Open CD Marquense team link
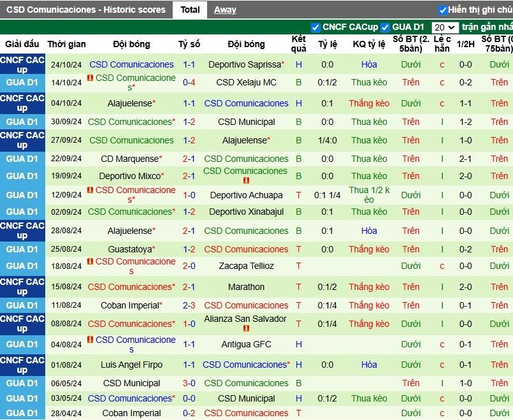Image resolution: width=513 pixels, height=420 pixels. [x=130, y=159]
